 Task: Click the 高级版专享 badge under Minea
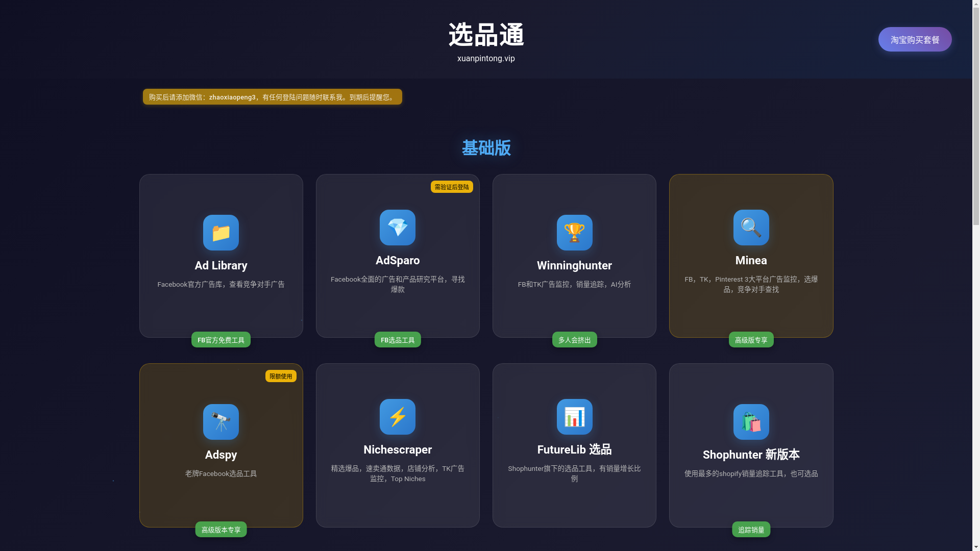click(x=751, y=340)
